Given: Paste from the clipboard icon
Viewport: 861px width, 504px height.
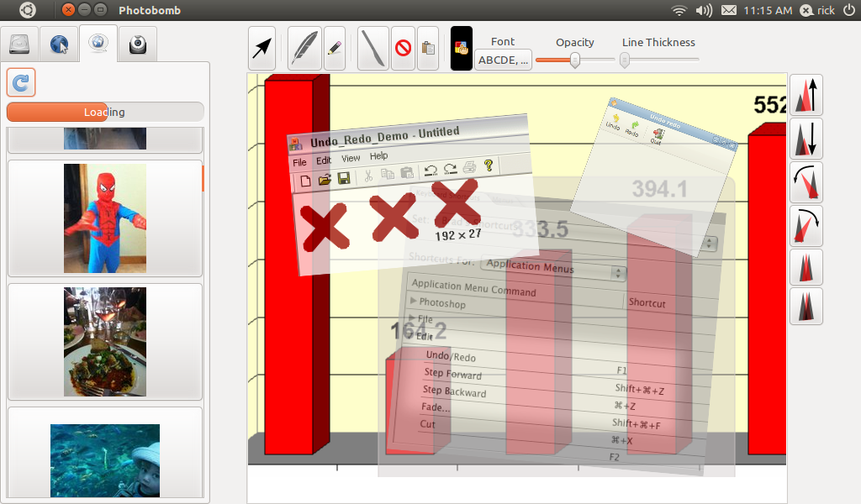Looking at the screenshot, I should pyautogui.click(x=428, y=48).
